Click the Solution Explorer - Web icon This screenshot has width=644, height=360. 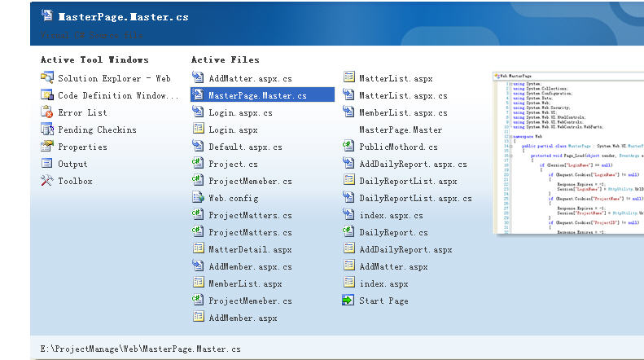47,77
